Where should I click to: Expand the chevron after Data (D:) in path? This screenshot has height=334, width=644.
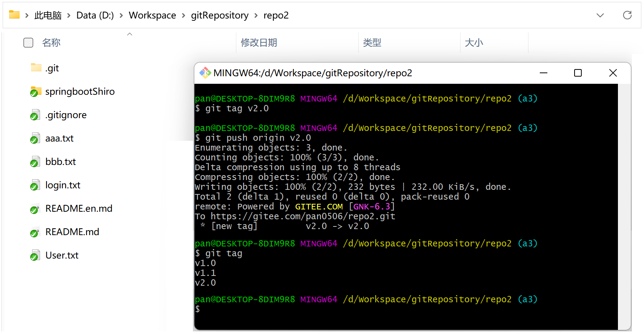point(121,15)
